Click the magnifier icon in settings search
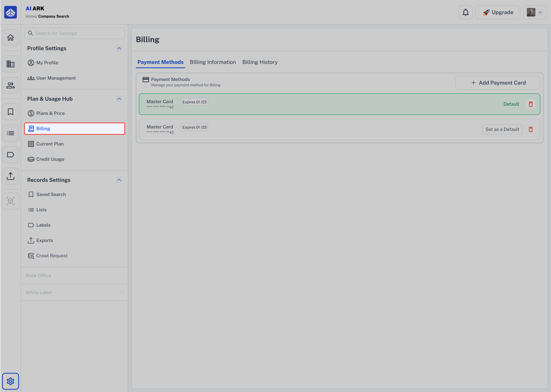551x392 pixels. (x=30, y=33)
